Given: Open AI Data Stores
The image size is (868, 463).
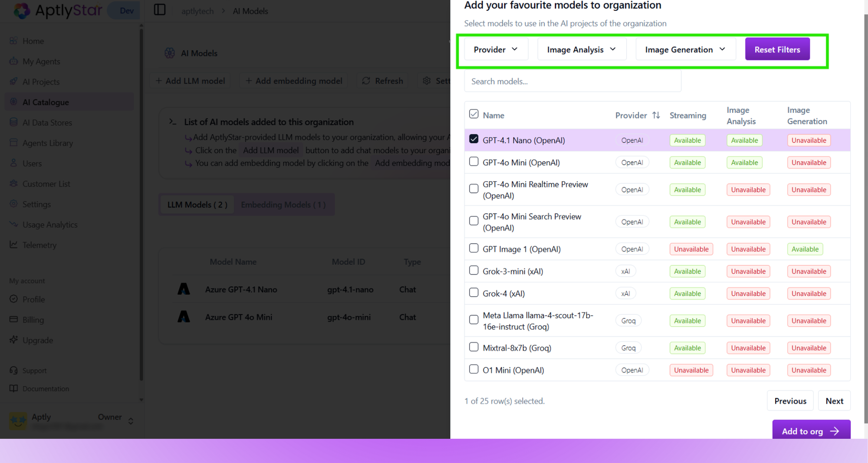Looking at the screenshot, I should pyautogui.click(x=47, y=122).
